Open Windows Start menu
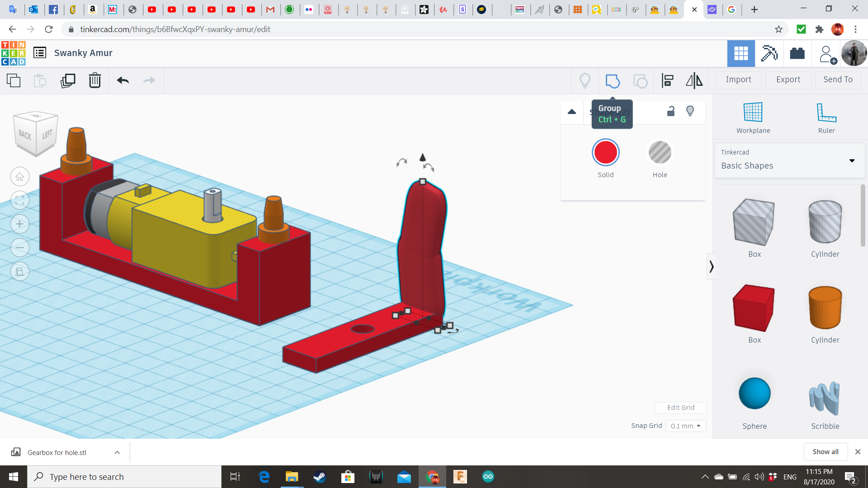The image size is (868, 488). click(14, 477)
